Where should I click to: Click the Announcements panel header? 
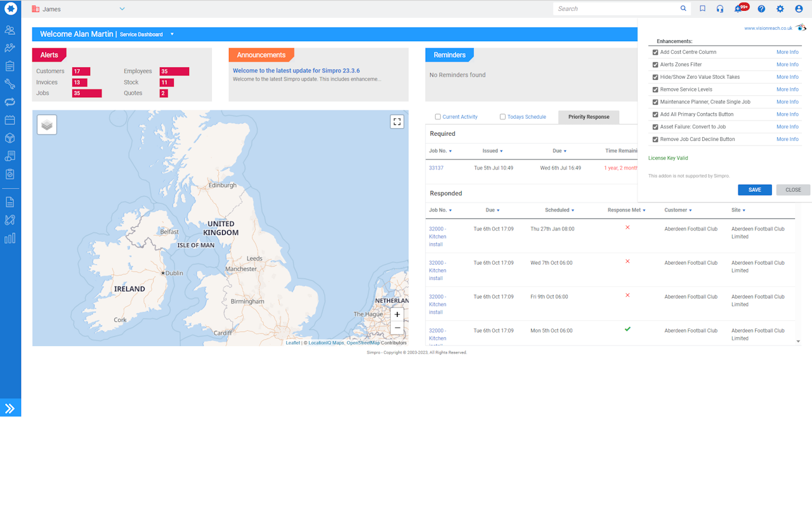point(261,55)
